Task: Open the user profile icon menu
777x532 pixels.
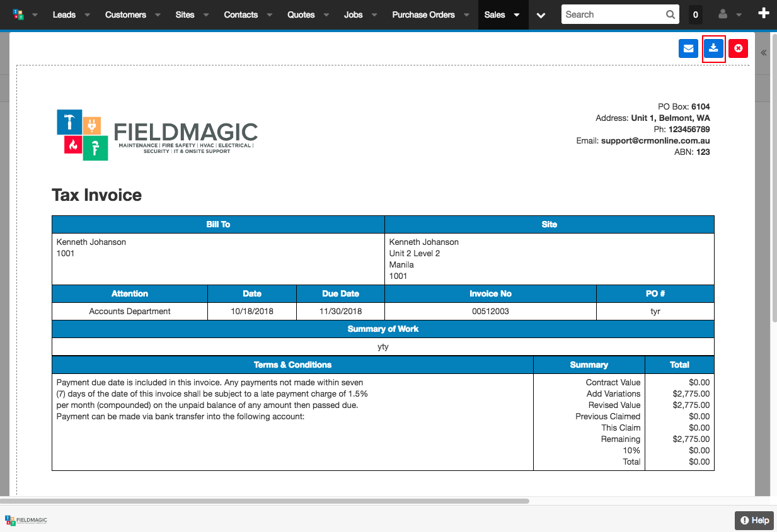Action: click(723, 14)
